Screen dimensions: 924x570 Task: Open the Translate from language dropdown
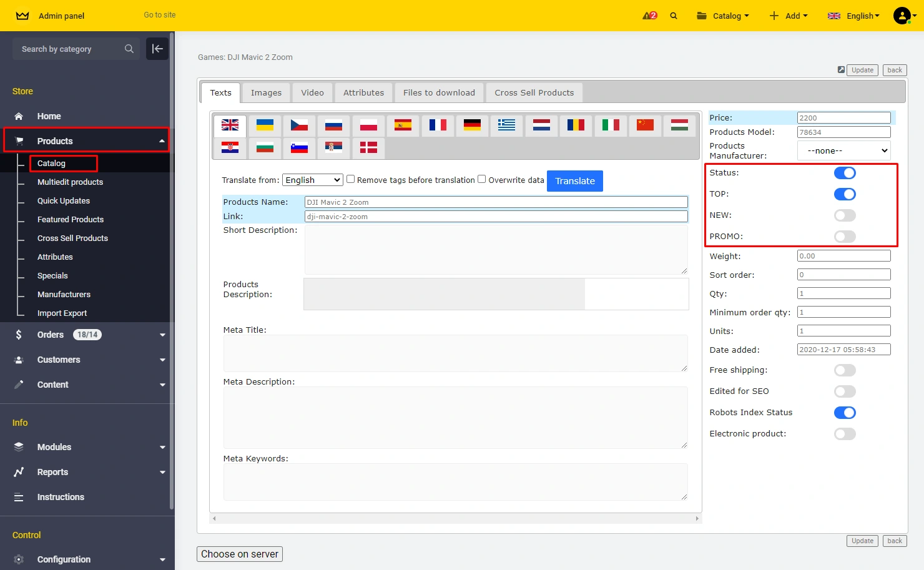tap(312, 180)
